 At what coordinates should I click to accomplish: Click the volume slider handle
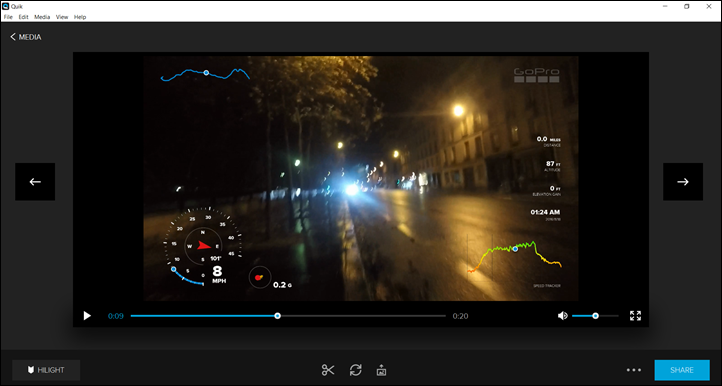coord(595,316)
